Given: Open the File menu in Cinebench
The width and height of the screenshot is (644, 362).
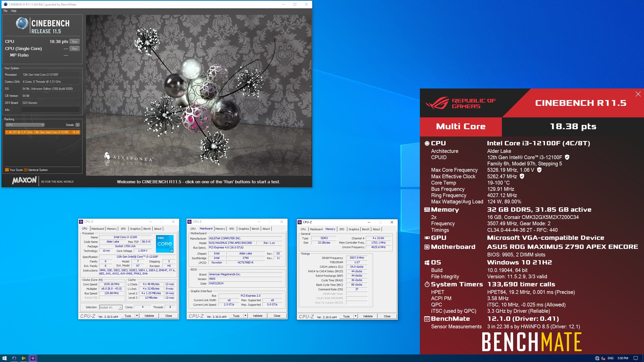Looking at the screenshot, I should [5, 11].
